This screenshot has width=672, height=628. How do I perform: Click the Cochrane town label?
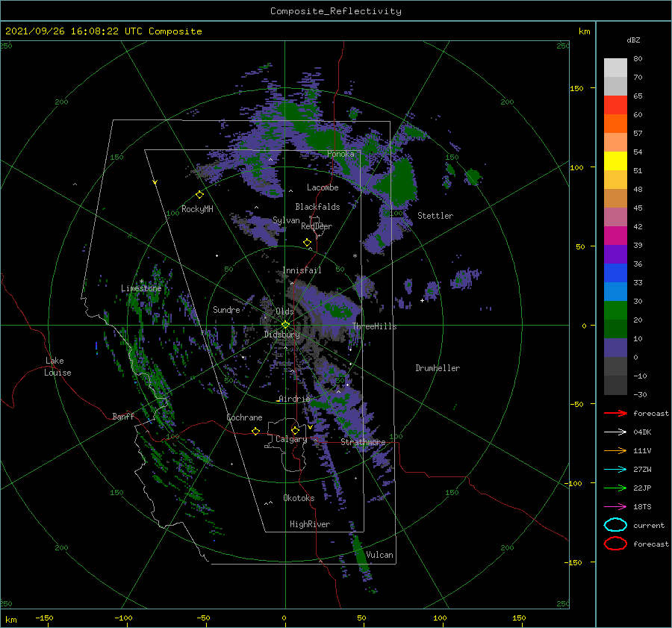click(x=244, y=417)
